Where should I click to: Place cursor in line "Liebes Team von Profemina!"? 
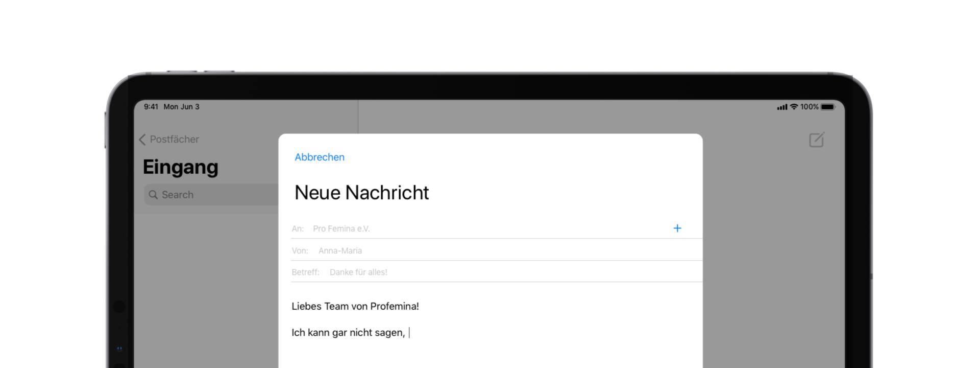pos(355,306)
